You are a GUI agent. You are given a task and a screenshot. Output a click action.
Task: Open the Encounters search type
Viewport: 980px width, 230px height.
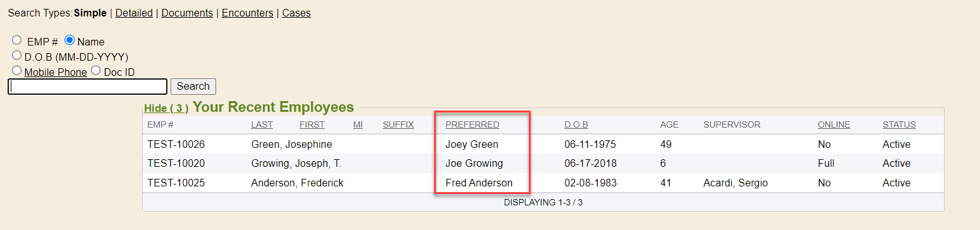[248, 13]
